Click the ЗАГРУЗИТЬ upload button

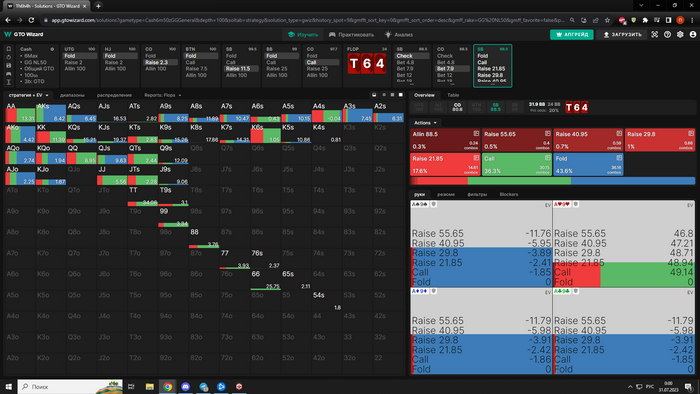(622, 34)
